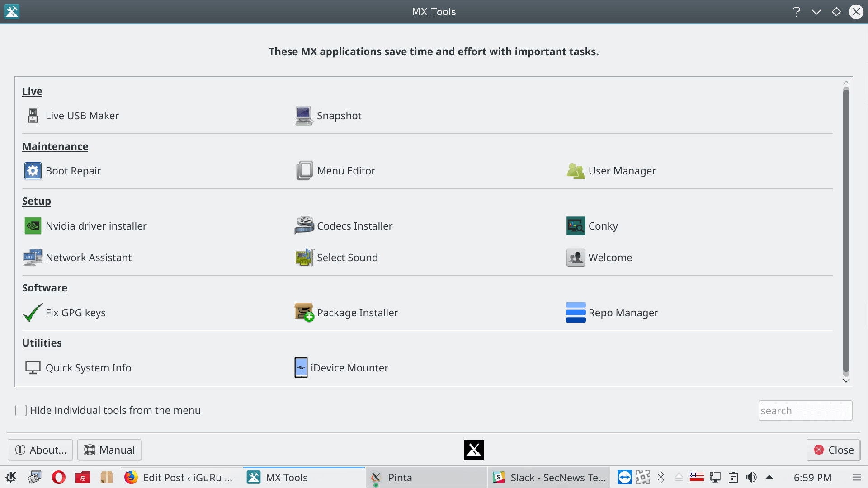Image resolution: width=868 pixels, height=488 pixels.
Task: Click the scroll up arrow of tools list
Action: [846, 83]
